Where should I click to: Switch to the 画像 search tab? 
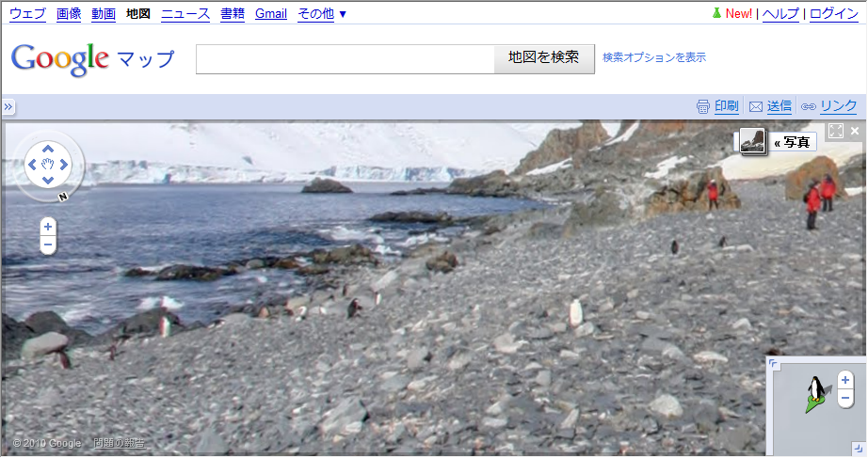point(69,14)
